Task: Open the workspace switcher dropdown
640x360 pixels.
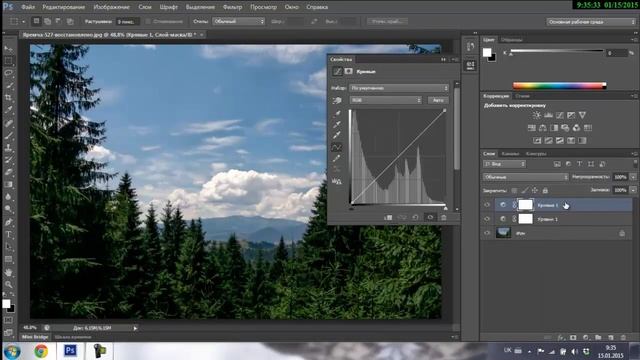Action: tap(591, 22)
